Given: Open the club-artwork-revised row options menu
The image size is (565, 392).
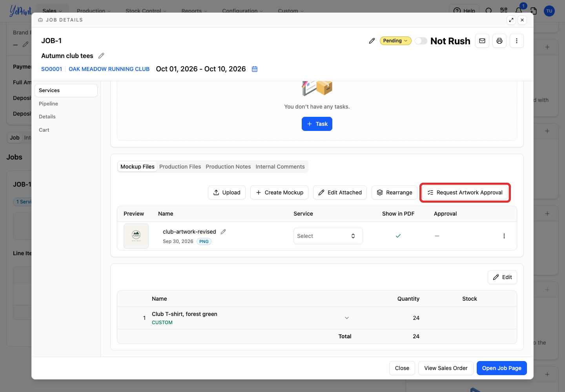Looking at the screenshot, I should point(504,236).
